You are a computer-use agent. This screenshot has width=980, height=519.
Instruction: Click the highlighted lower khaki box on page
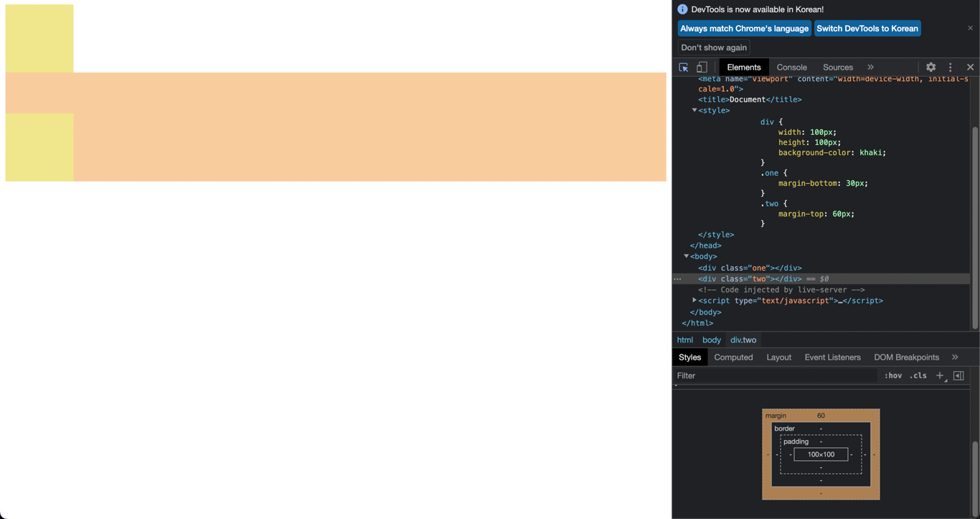click(39, 147)
